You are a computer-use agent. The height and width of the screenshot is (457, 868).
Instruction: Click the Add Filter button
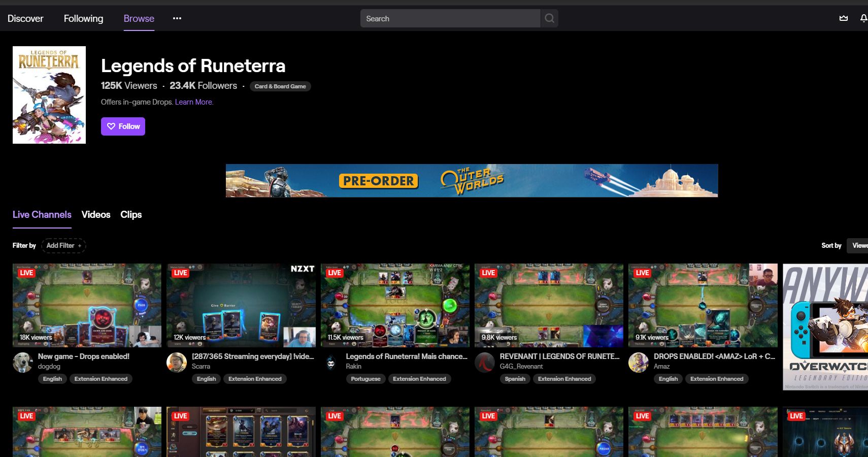(x=63, y=246)
